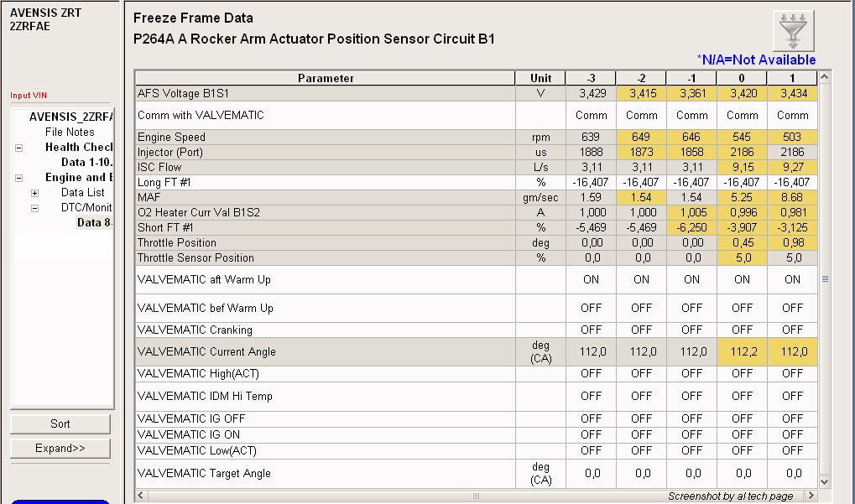The height and width of the screenshot is (504, 855).
Task: Select the Engine Speed parameter row
Action: pyautogui.click(x=326, y=138)
